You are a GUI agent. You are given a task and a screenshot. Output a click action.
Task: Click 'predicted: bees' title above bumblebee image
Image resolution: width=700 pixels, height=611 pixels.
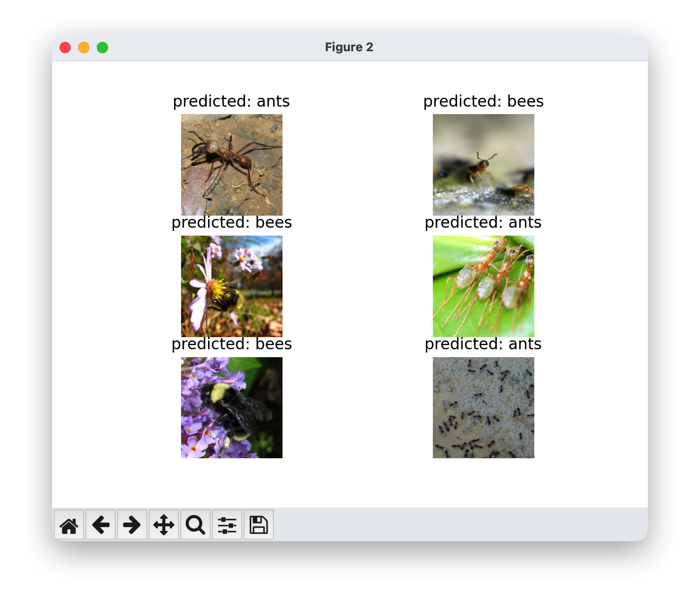click(232, 344)
